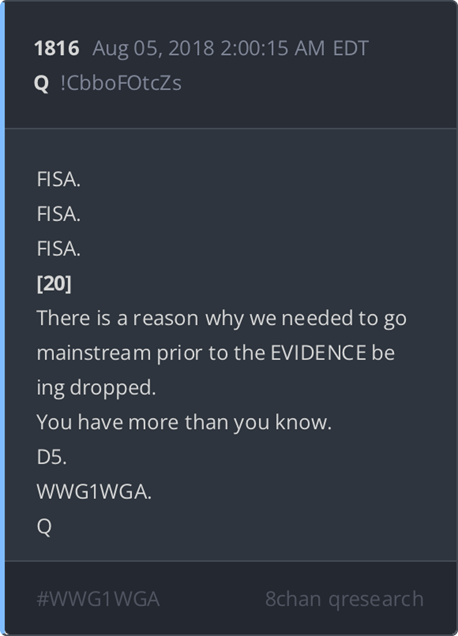The height and width of the screenshot is (636, 458).
Task: Click the line starting 'There is a reason'
Action: 221,319
